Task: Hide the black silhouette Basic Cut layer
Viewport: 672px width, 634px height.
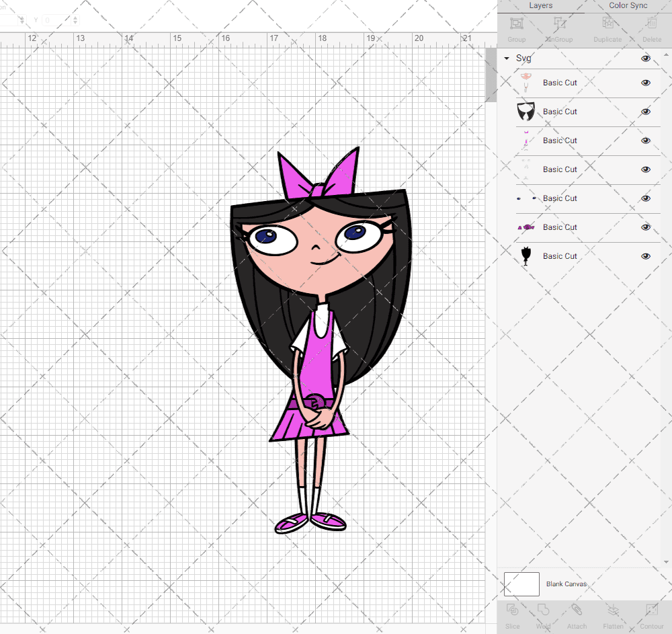Action: (x=645, y=256)
